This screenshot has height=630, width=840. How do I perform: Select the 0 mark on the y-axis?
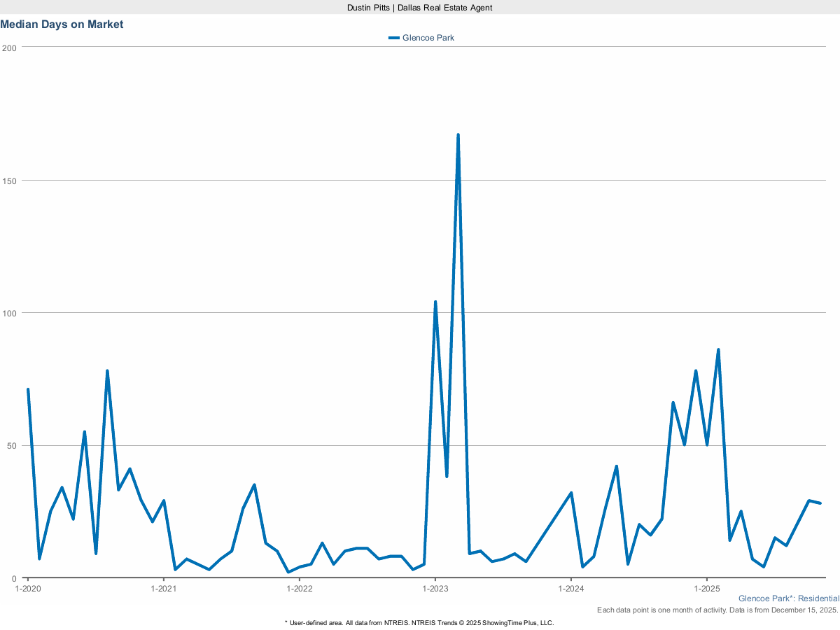point(13,578)
